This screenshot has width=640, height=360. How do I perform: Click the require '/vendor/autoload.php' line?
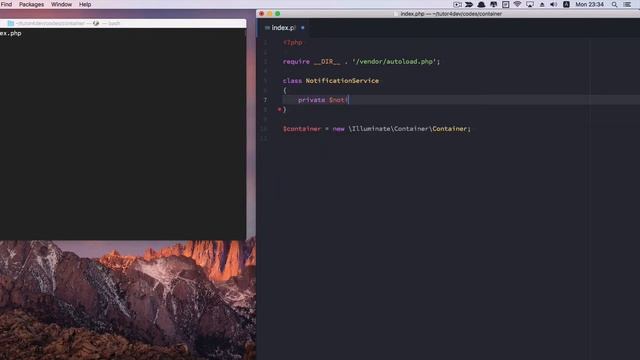[361, 62]
